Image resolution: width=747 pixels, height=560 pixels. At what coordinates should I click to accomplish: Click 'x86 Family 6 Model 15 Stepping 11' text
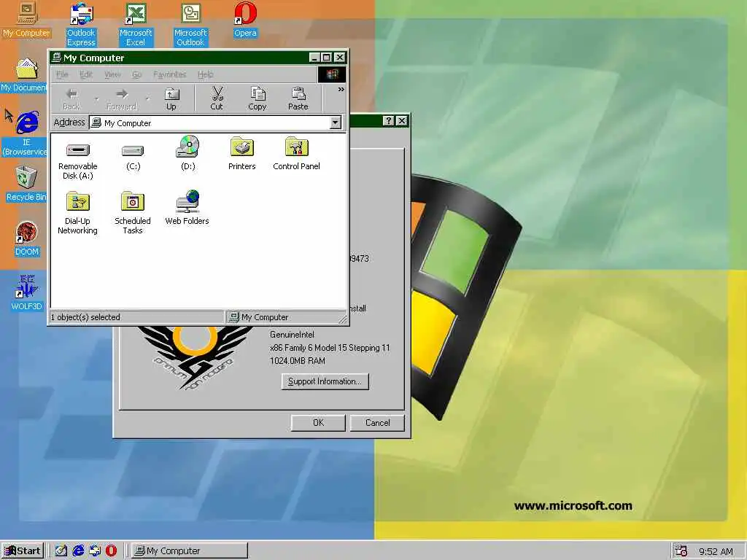330,348
